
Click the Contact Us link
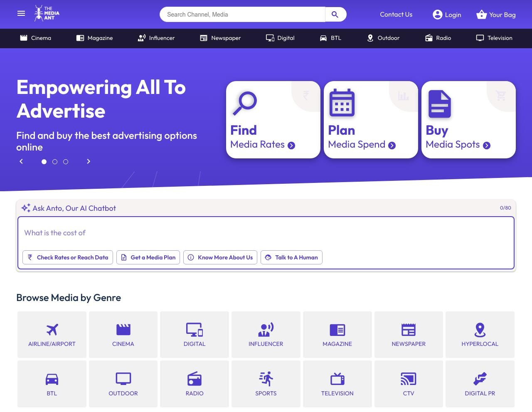tap(396, 15)
